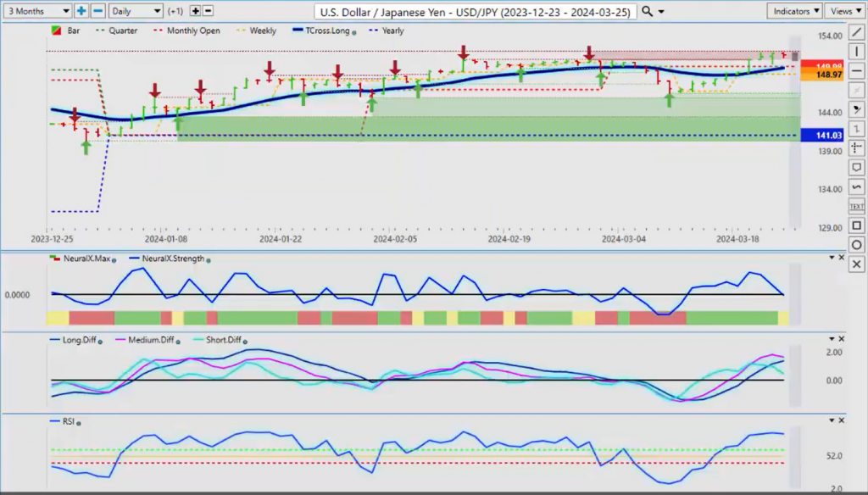This screenshot has width=868, height=495.
Task: Open the Indicators menu
Action: tap(794, 11)
